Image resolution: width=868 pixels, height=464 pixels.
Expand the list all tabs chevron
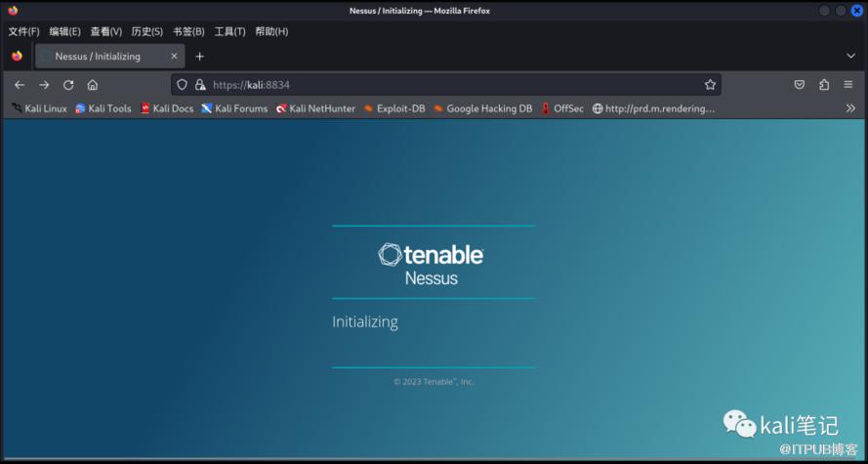coord(850,57)
